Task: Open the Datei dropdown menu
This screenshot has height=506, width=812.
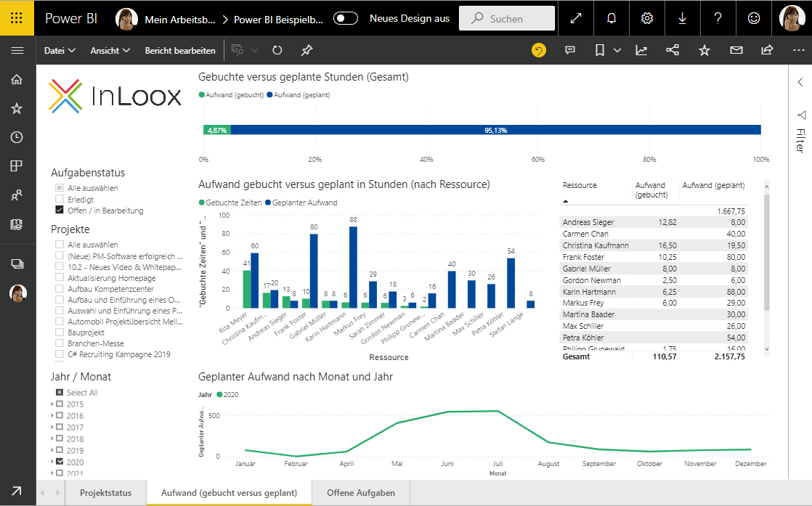Action: [x=60, y=50]
